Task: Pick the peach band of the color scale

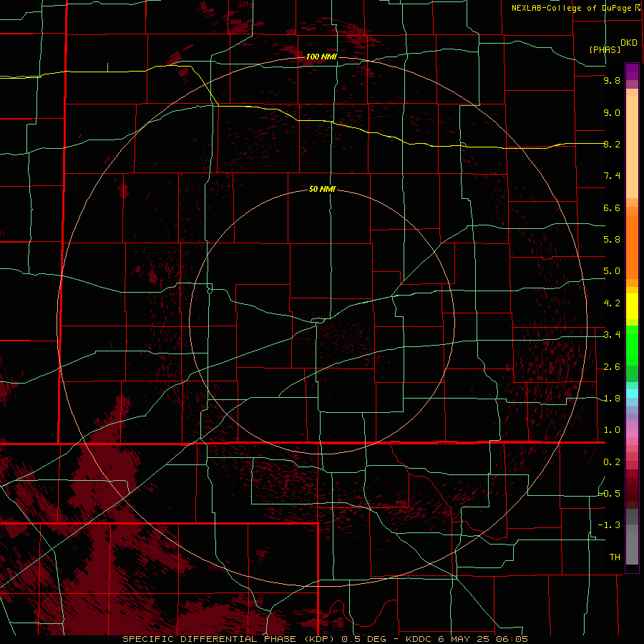Action: tap(632, 147)
